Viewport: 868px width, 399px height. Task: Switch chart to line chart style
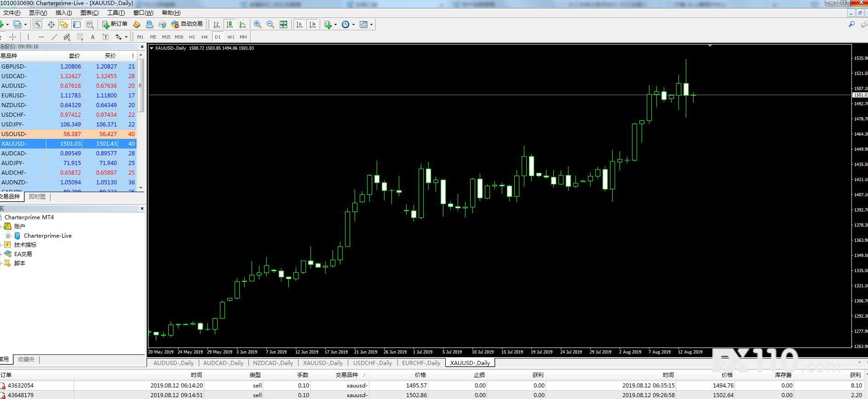coord(242,24)
